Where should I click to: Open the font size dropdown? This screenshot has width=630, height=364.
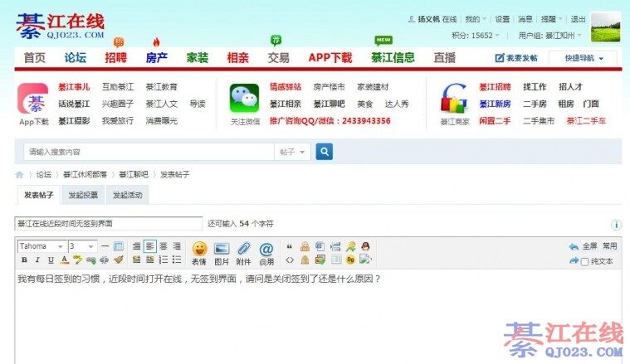click(x=82, y=246)
